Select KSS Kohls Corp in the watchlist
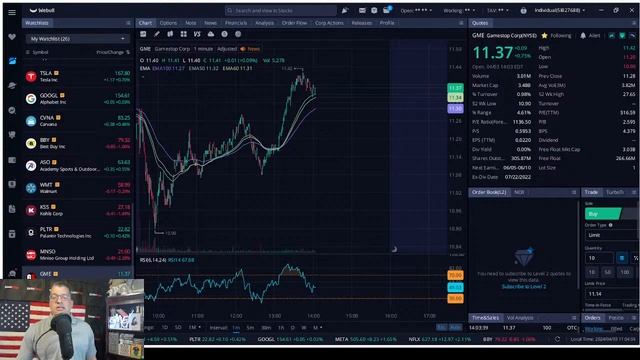The image size is (640, 360). point(78,210)
